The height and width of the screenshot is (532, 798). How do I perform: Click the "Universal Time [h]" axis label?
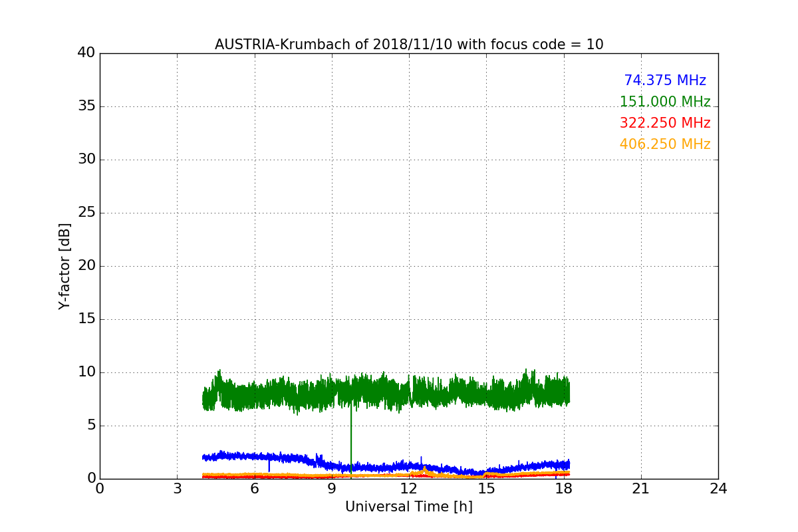[409, 507]
